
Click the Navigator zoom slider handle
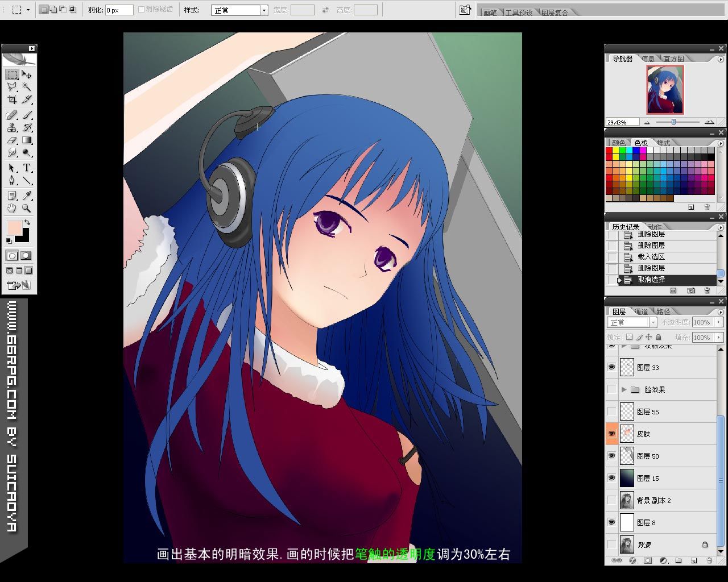click(673, 122)
